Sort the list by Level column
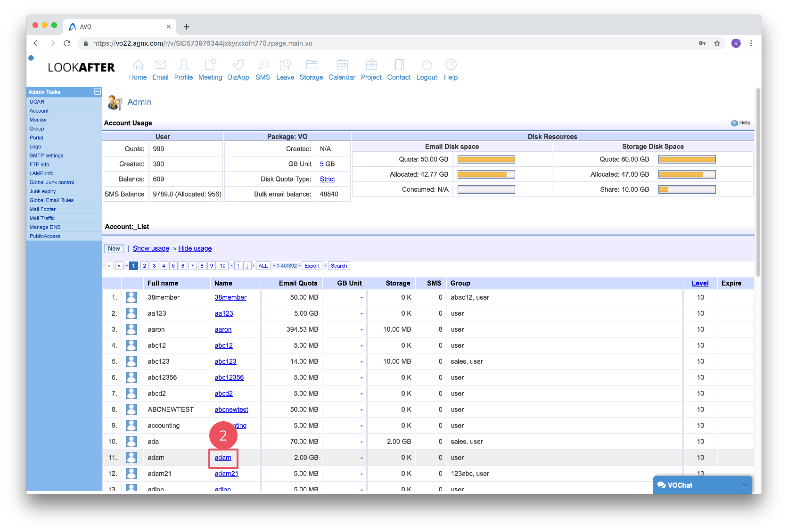Image resolution: width=788 pixels, height=532 pixels. tap(700, 283)
